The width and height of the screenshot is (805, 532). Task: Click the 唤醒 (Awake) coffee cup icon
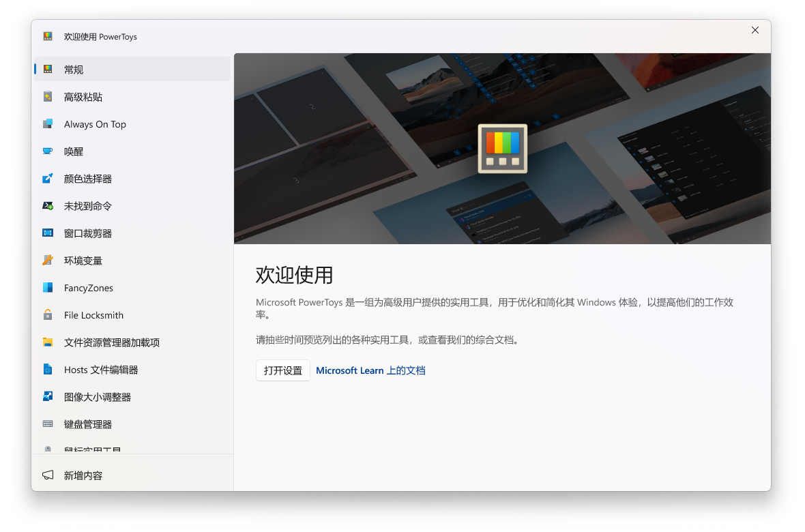pyautogui.click(x=48, y=151)
